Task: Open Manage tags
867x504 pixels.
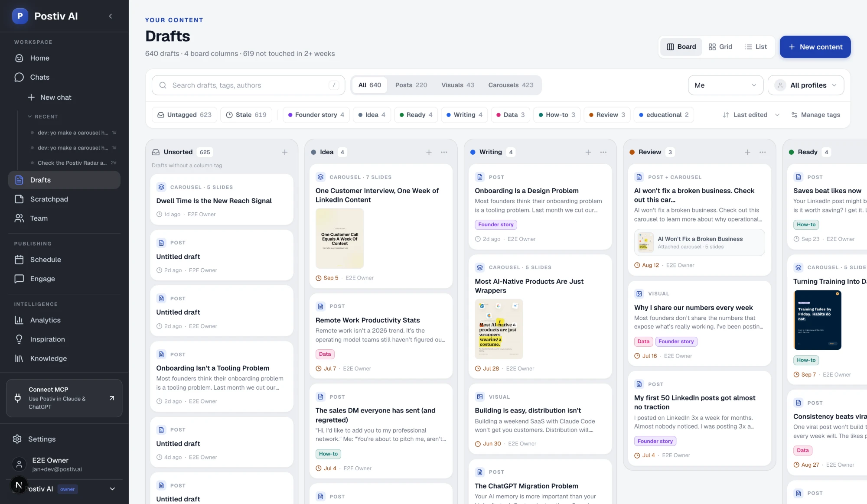Action: tap(815, 115)
